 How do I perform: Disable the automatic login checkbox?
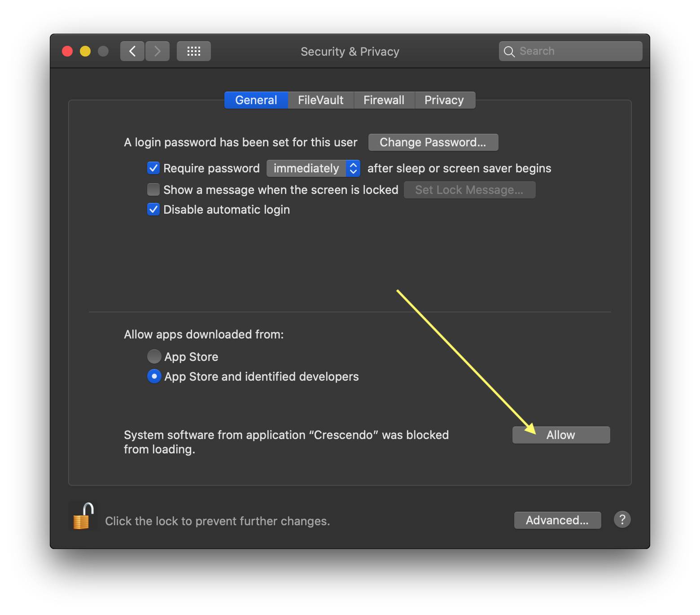153,209
